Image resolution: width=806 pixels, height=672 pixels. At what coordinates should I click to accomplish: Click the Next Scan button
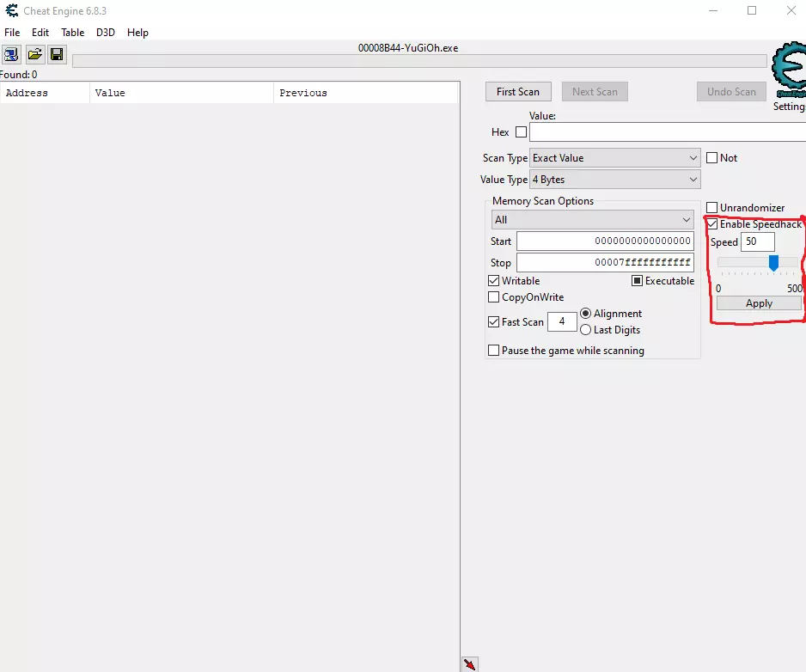point(595,92)
